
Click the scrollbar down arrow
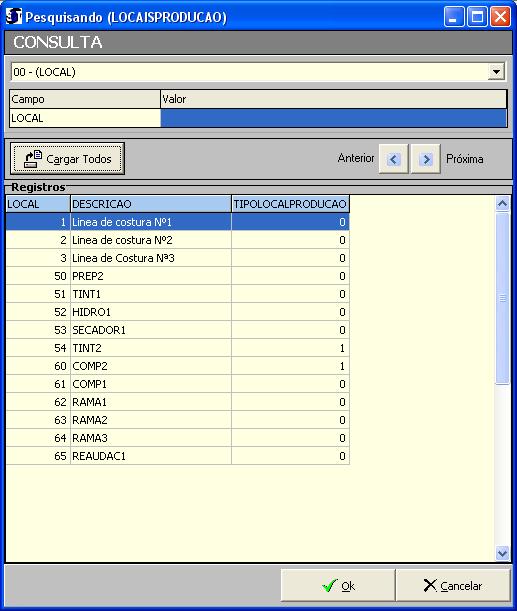pos(502,553)
